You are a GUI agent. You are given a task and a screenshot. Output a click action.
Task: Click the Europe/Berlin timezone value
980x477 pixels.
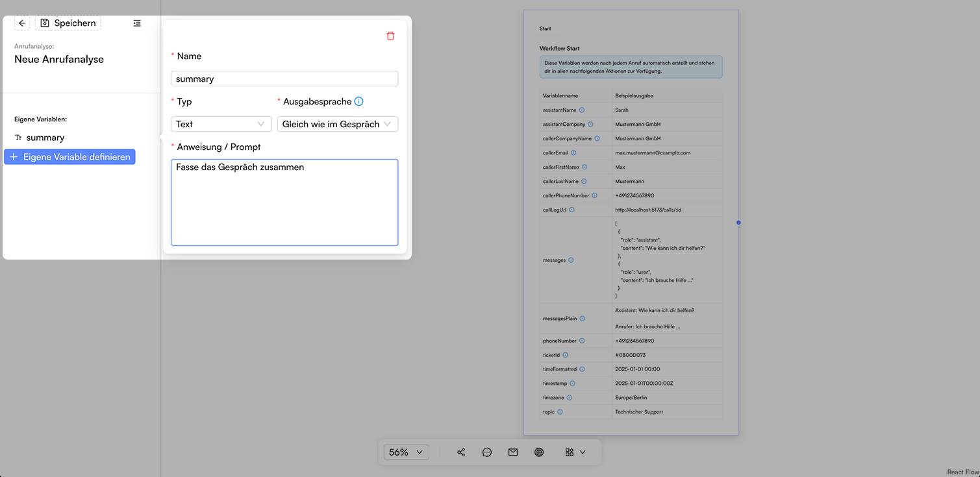point(631,398)
